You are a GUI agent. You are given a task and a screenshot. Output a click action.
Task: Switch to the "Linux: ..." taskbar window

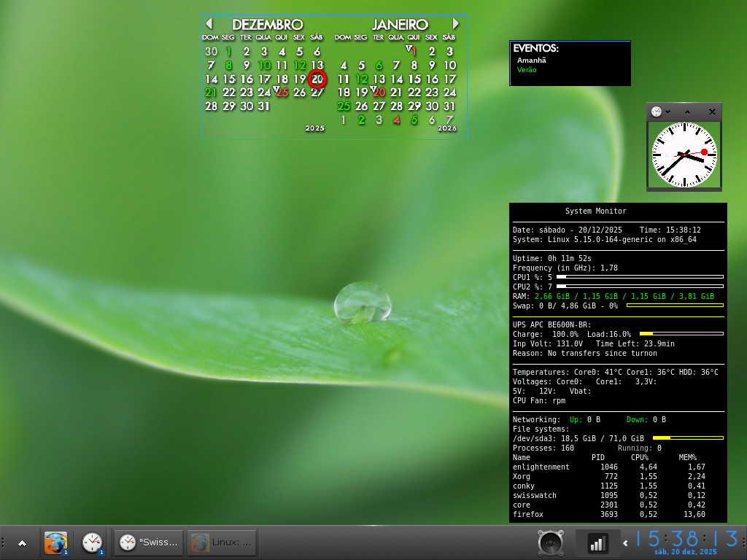tap(222, 542)
